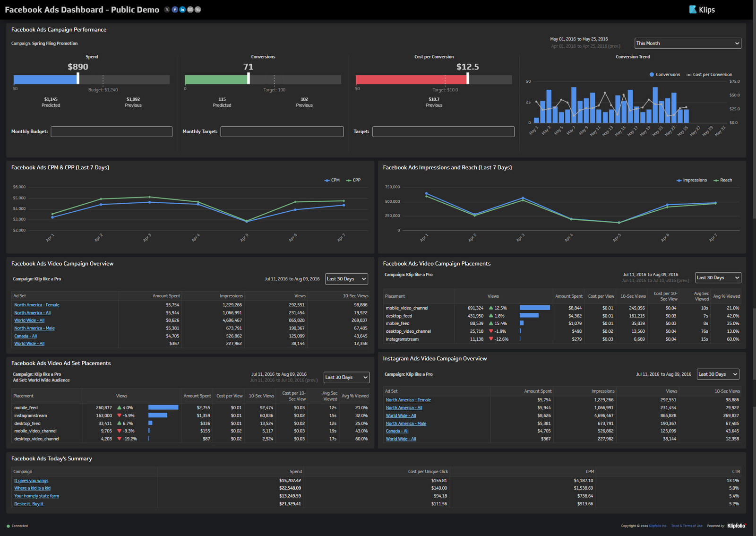Open World Wide - All ($367) in Facebook Video Overview

(29, 344)
